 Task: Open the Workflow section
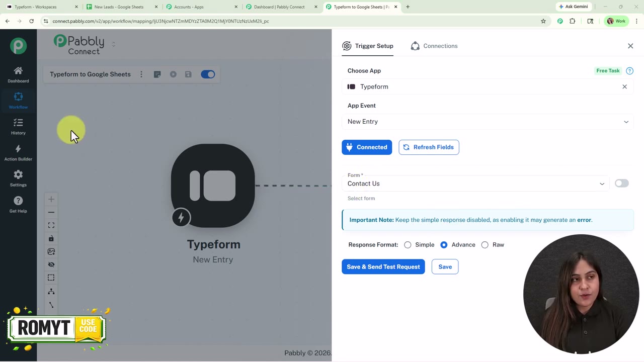(x=18, y=101)
